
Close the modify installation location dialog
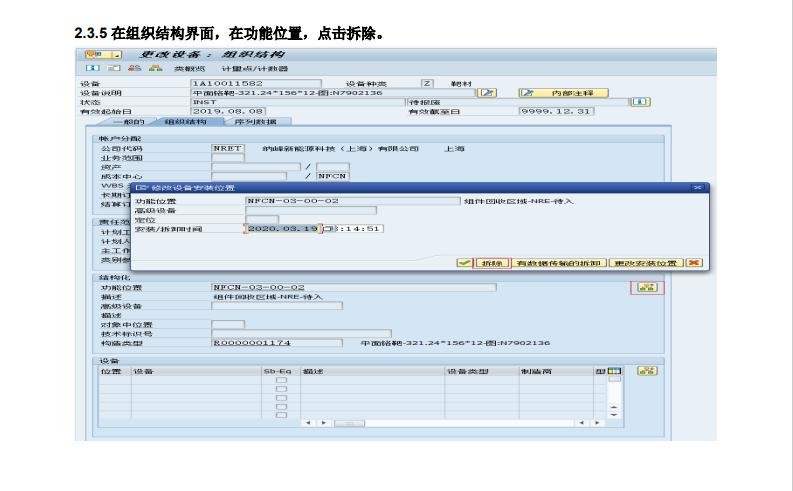(697, 187)
